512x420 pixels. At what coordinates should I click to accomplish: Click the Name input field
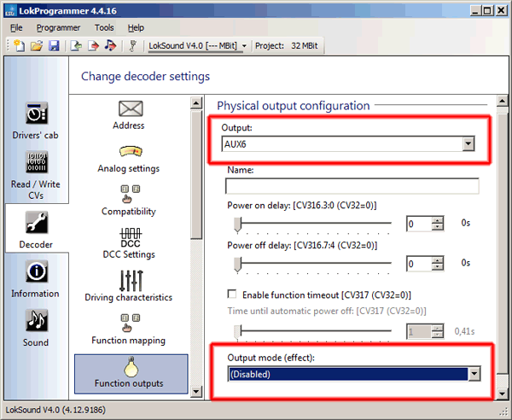(x=352, y=186)
